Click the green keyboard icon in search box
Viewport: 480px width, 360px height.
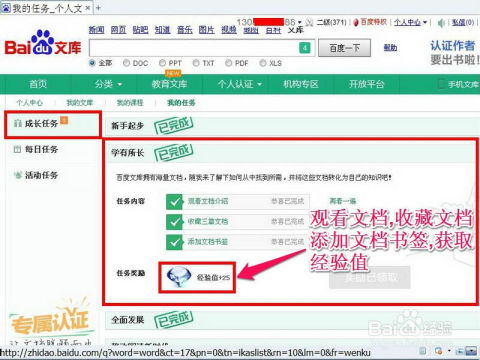[305, 48]
